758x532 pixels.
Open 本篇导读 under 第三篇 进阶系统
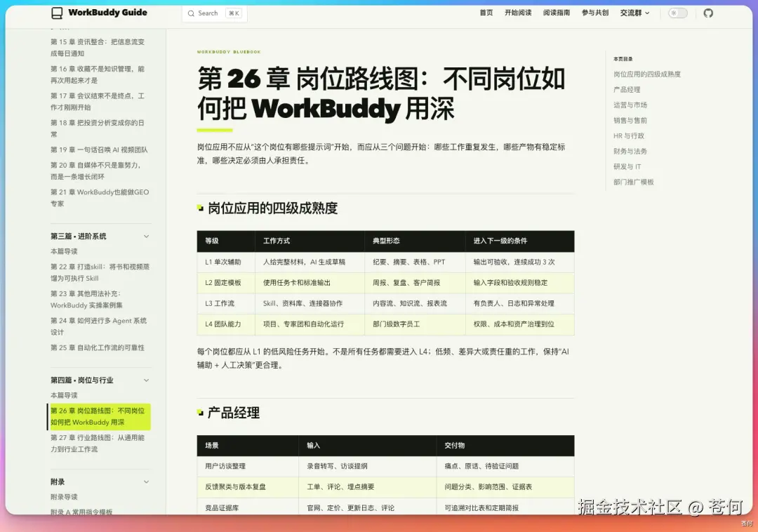point(64,251)
